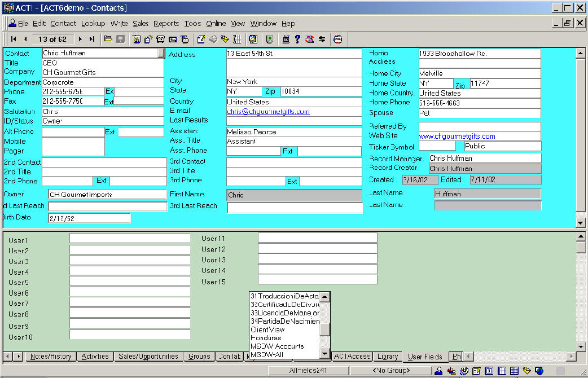Click the Help question mark icon
Viewport: 588px width, 378px height.
(297, 39)
